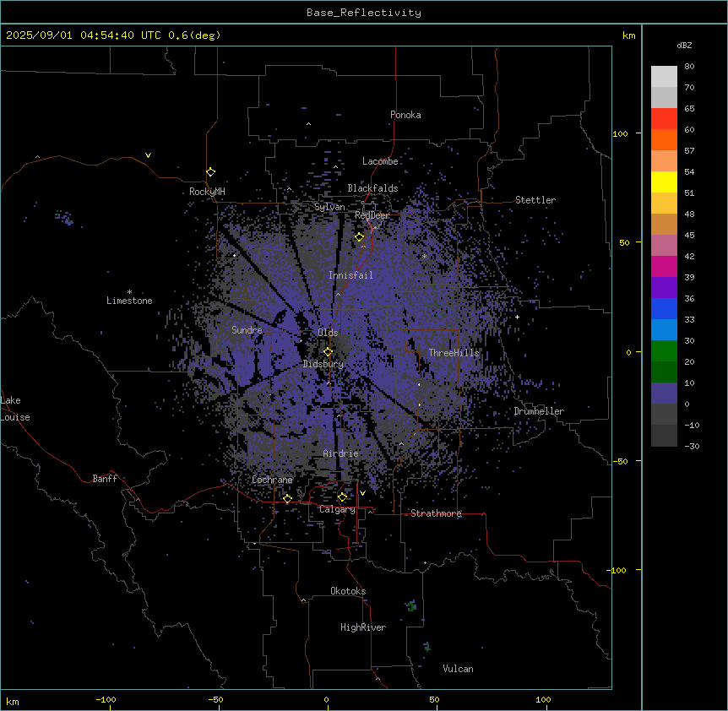
Task: Click the Blackfalds city label
Action: pos(372,188)
